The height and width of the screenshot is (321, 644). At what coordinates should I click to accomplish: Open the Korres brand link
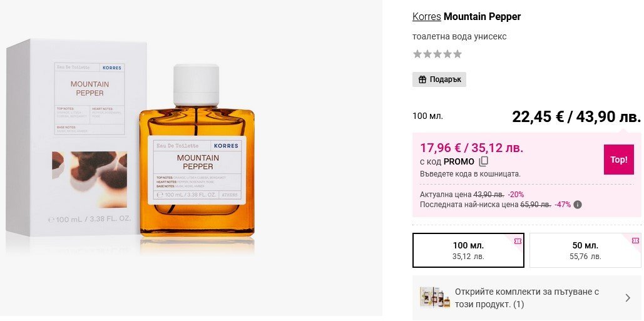(x=426, y=16)
